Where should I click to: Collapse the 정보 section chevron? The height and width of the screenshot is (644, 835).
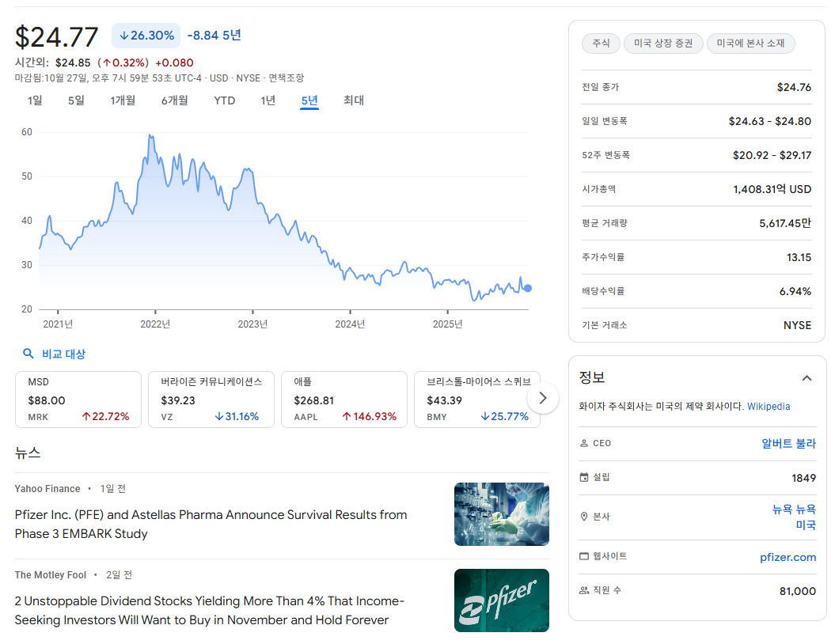(x=807, y=378)
